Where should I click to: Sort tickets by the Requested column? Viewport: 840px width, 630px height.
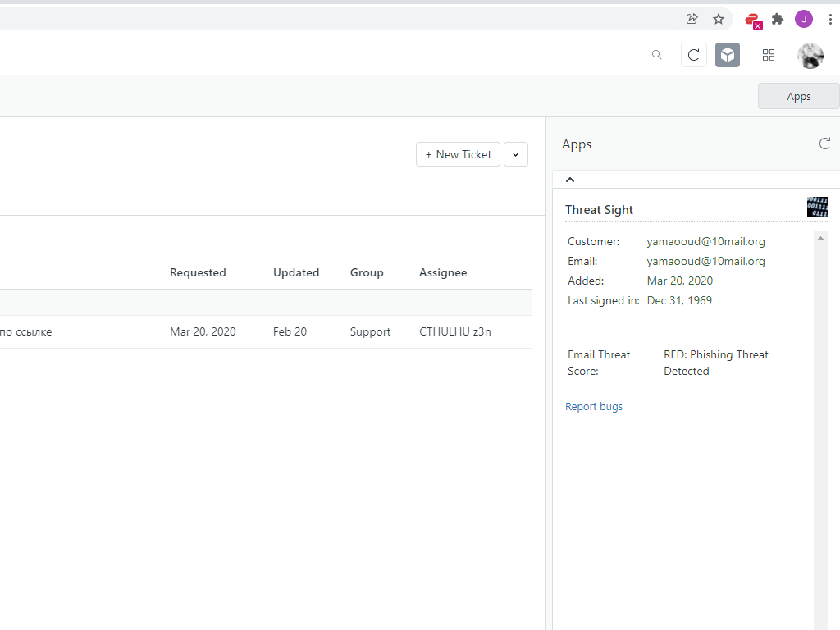pos(198,272)
